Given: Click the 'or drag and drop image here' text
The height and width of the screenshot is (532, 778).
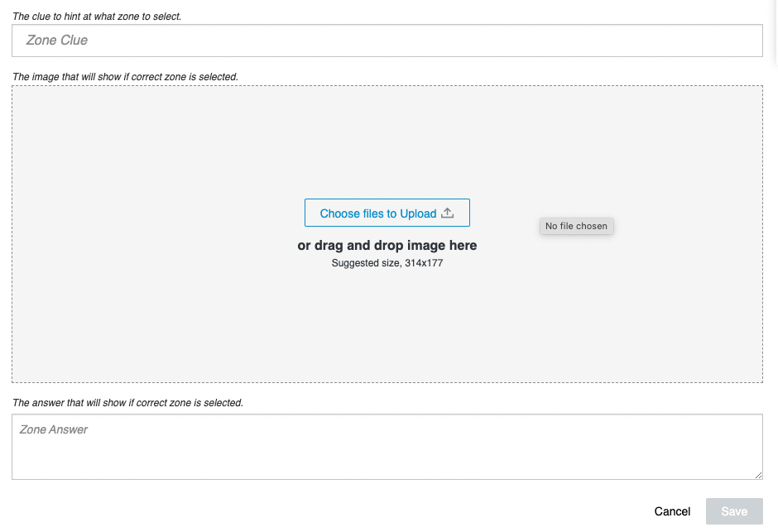Looking at the screenshot, I should 387,245.
